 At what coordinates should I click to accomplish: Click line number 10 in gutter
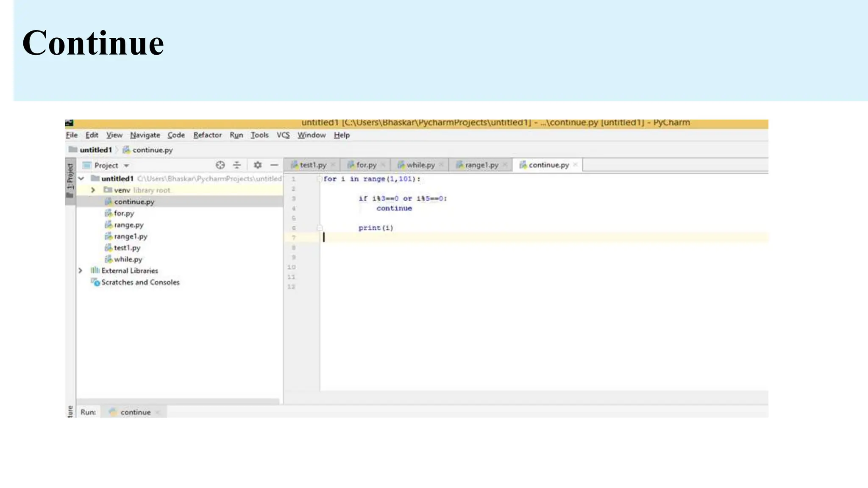tap(292, 267)
